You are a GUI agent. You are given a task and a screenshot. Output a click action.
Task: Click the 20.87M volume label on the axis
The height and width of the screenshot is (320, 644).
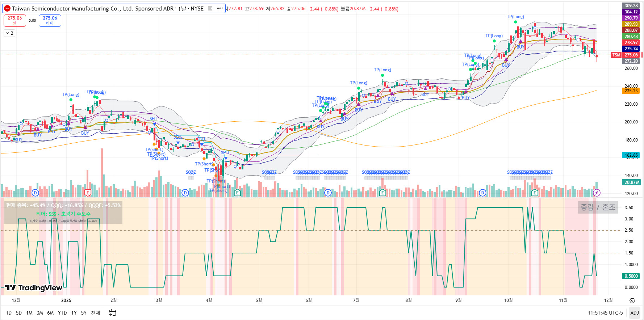631,182
